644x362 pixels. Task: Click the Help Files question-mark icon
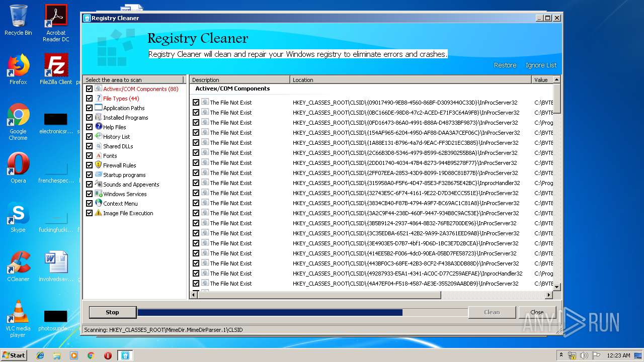[x=99, y=127]
